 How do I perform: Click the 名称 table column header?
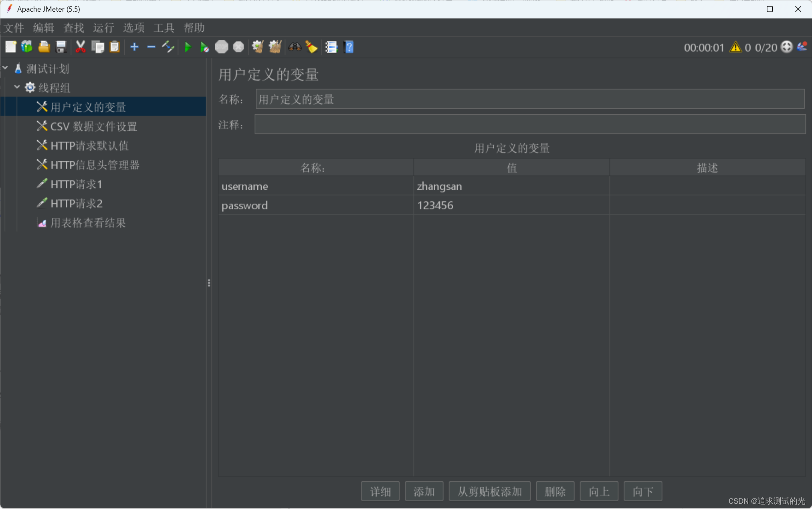[316, 168]
